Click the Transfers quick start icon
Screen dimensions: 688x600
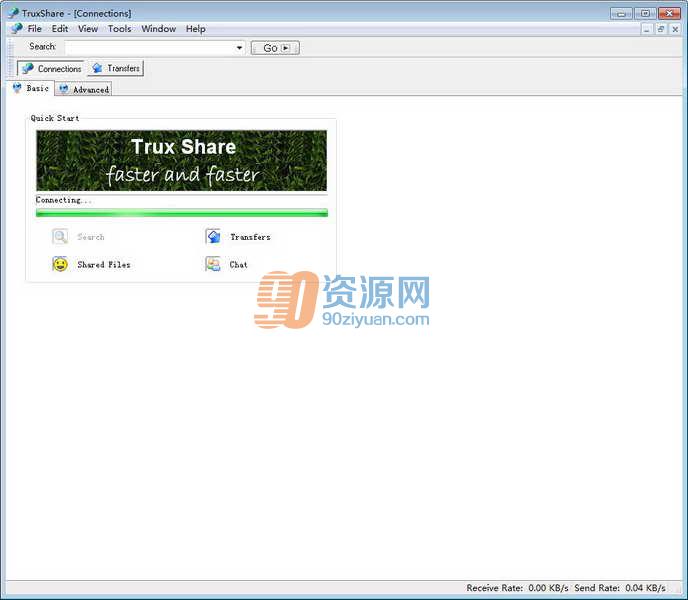pos(213,237)
